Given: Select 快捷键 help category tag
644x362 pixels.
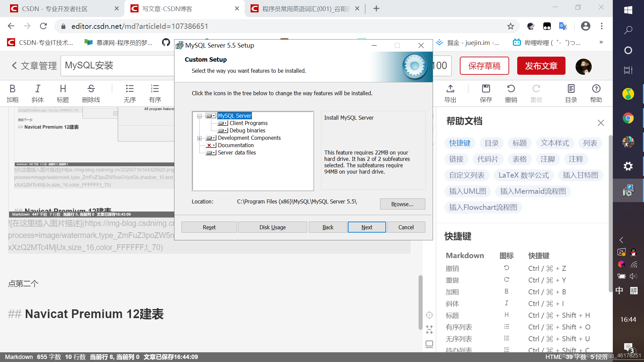Looking at the screenshot, I should point(460,143).
